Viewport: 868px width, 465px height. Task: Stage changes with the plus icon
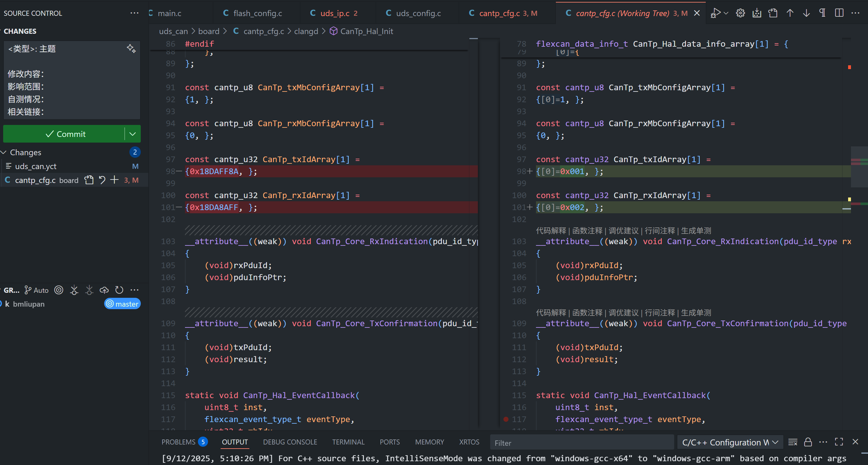pos(115,180)
